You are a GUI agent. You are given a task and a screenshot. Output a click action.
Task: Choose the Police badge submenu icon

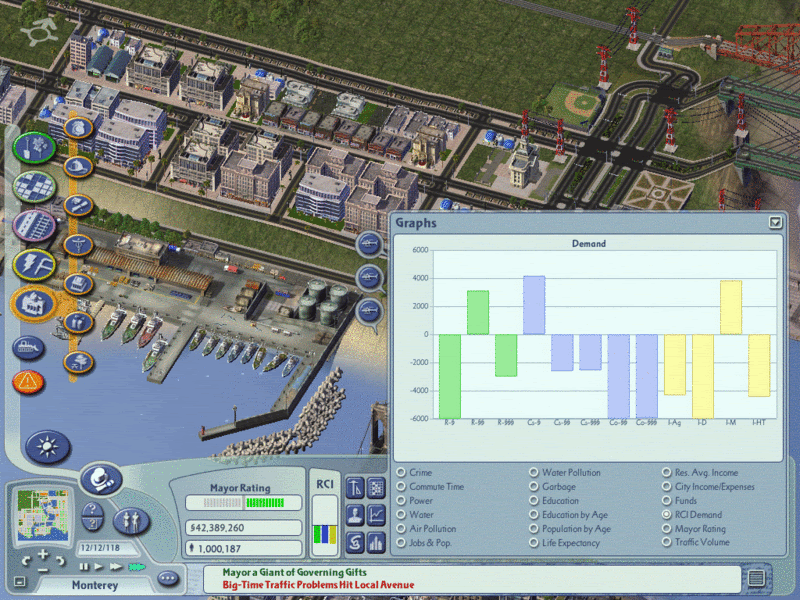[x=78, y=128]
